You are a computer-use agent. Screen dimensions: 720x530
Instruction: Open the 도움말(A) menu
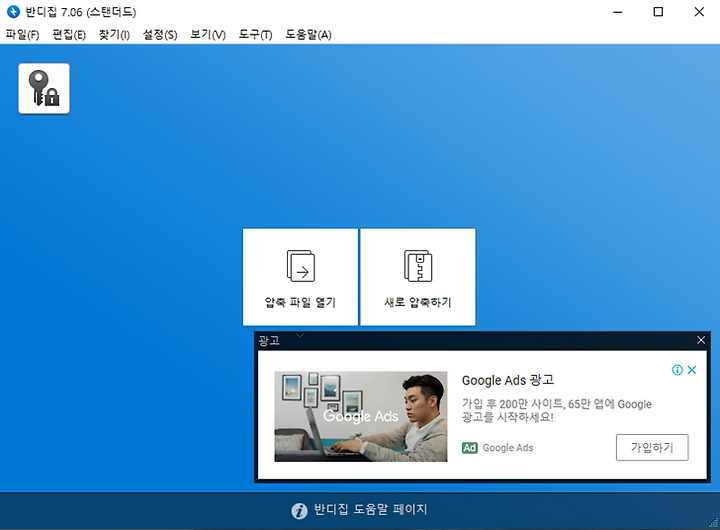coord(308,35)
